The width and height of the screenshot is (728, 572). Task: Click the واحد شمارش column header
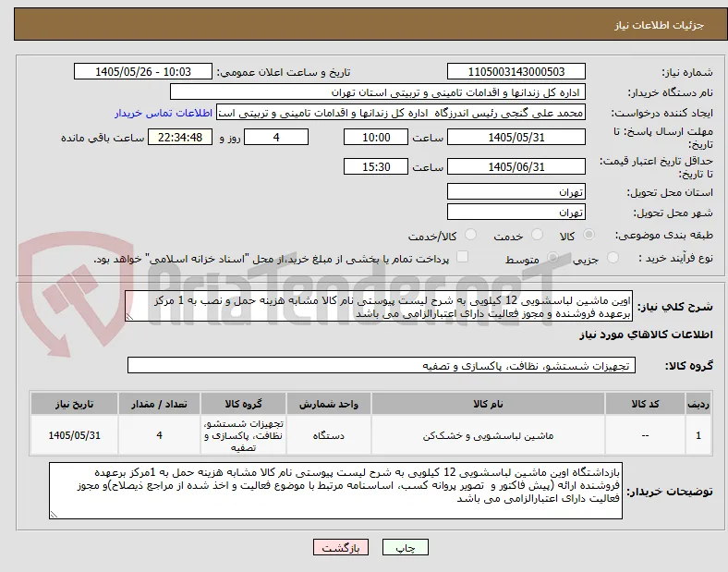(x=329, y=404)
